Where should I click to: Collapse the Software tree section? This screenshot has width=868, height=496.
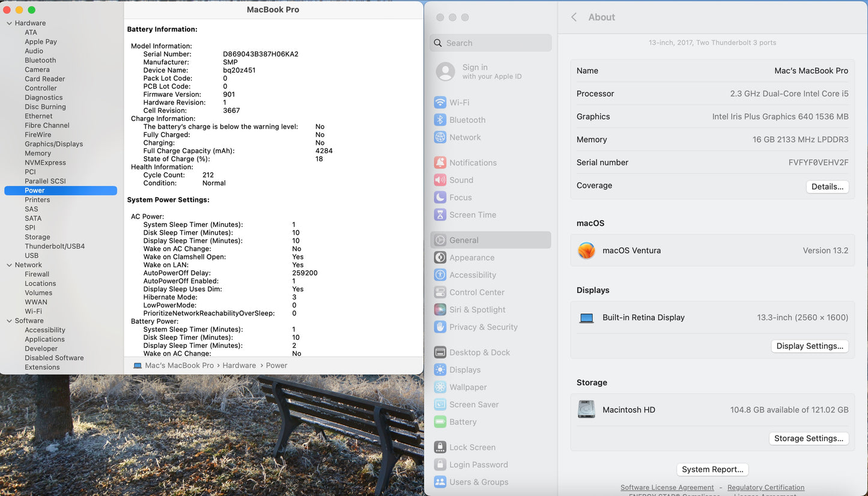(9, 321)
